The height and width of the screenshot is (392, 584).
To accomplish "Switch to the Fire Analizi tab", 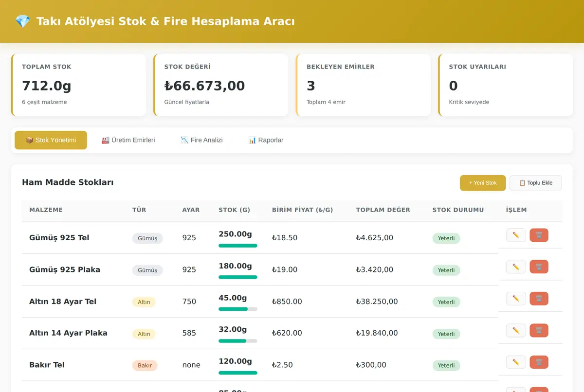I will coord(201,140).
